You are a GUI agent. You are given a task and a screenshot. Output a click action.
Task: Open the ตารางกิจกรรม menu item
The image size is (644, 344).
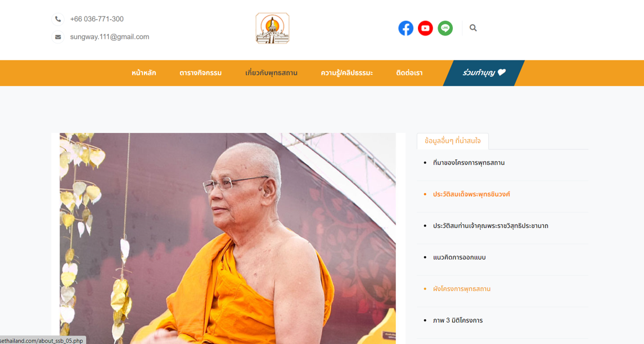200,73
